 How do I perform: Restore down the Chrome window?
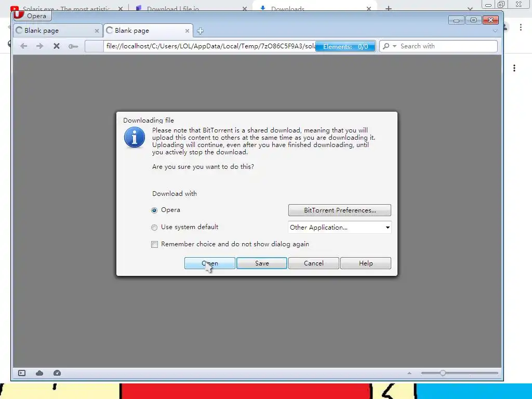(501, 4)
